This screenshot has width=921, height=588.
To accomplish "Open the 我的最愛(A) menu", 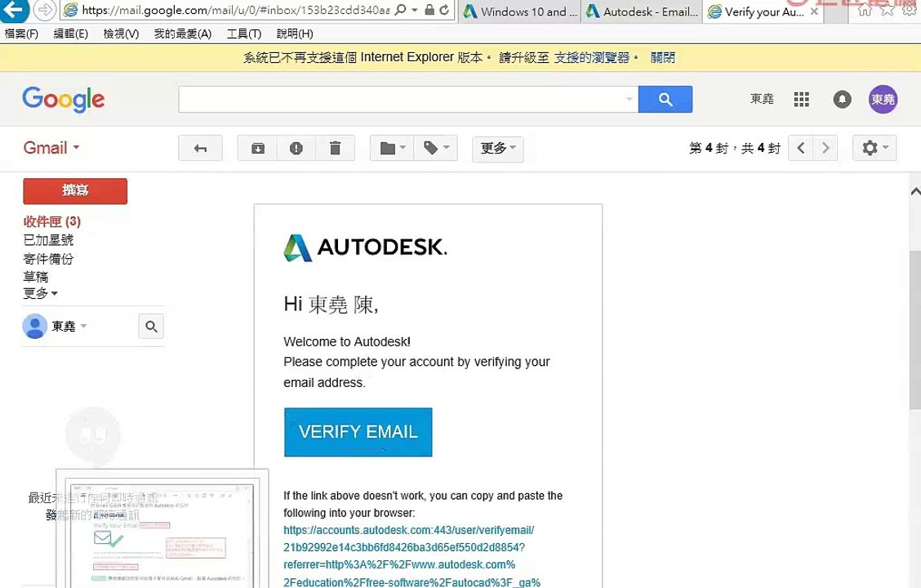I will point(183,33).
